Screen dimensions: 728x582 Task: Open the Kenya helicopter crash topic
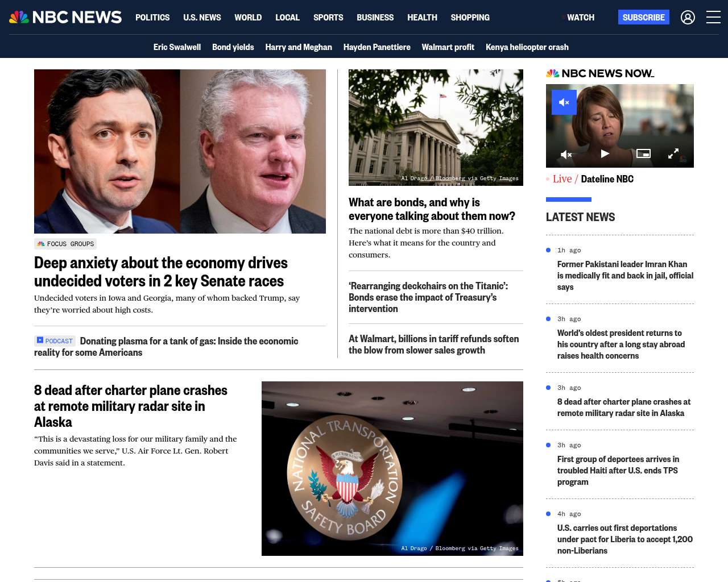(527, 47)
